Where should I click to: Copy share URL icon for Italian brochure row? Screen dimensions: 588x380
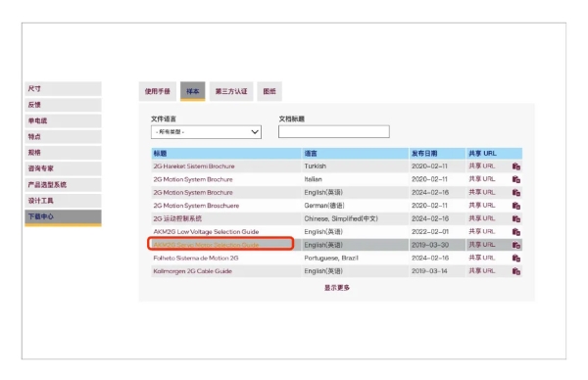coord(516,179)
